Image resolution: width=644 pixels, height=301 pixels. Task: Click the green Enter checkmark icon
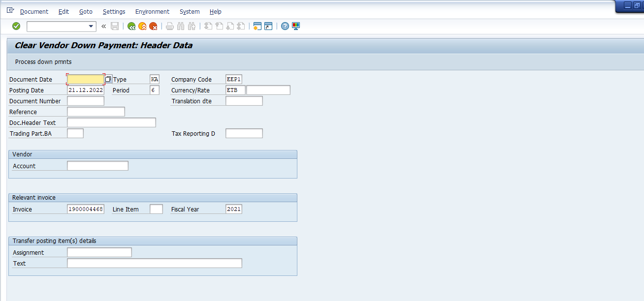pos(16,26)
